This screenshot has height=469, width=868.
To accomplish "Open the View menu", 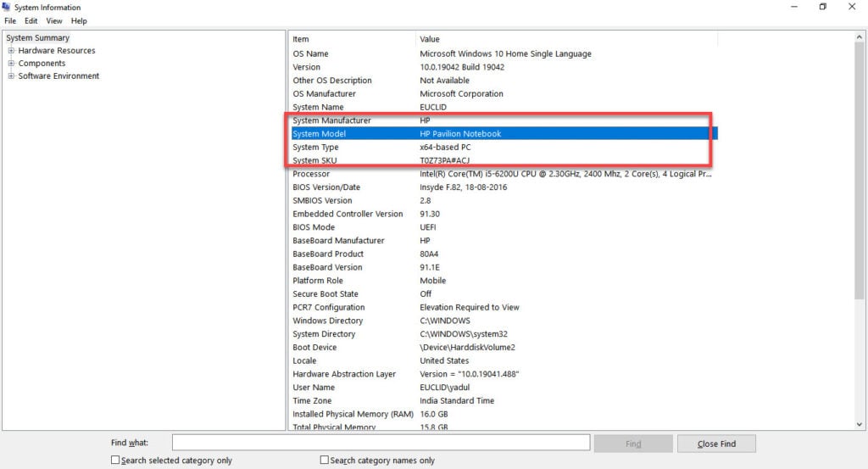I will pos(54,21).
